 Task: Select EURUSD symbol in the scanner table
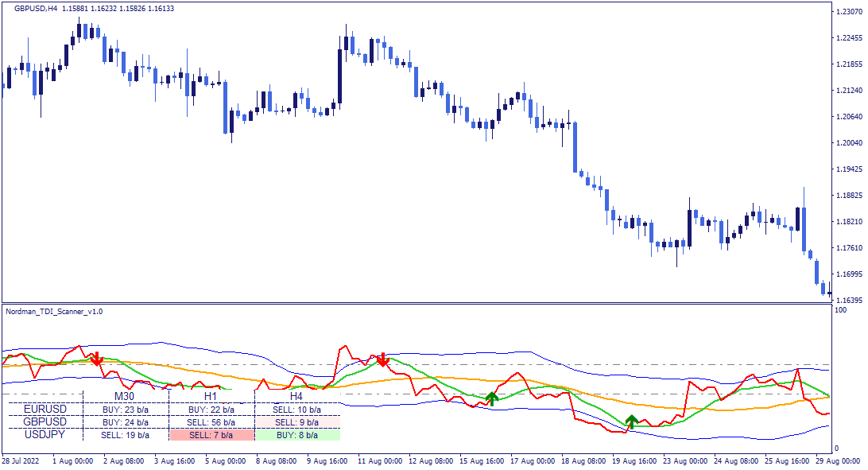tap(45, 409)
